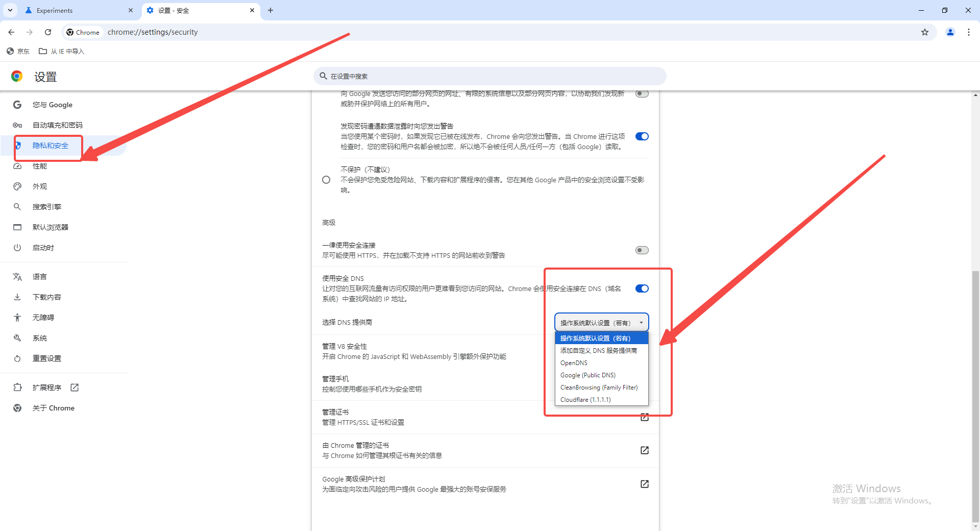Close the Experiments tab
Screen dimensions: 980x531
[131, 10]
